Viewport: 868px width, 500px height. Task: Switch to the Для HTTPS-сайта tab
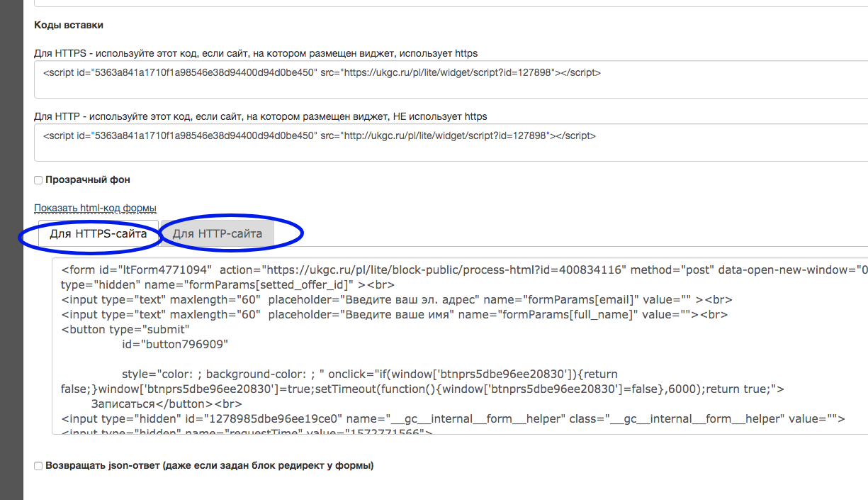pyautogui.click(x=98, y=233)
